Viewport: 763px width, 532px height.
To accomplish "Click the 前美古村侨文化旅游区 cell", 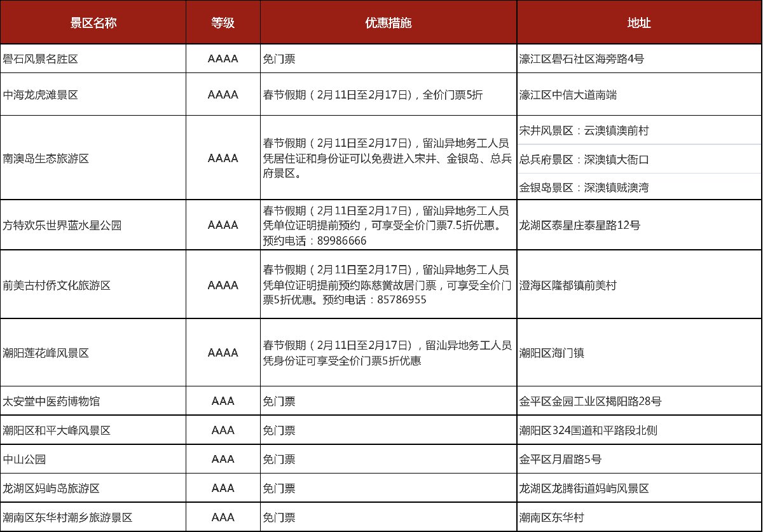I will (57, 285).
